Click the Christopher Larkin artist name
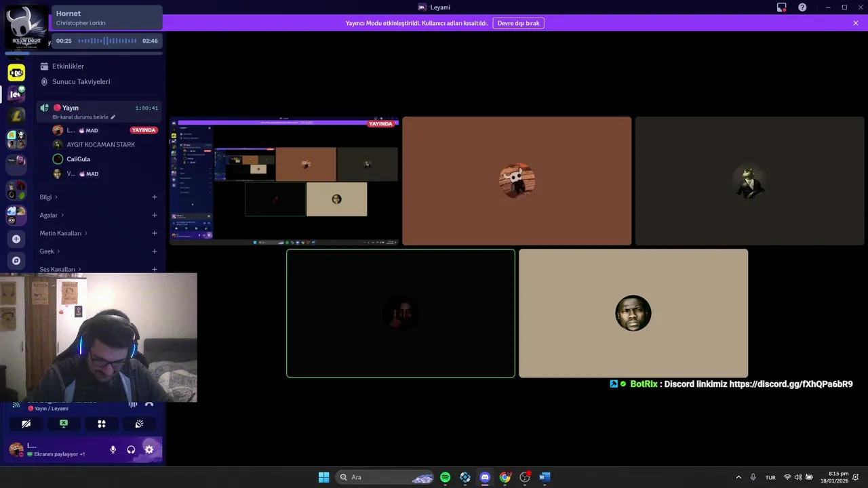 pos(81,23)
